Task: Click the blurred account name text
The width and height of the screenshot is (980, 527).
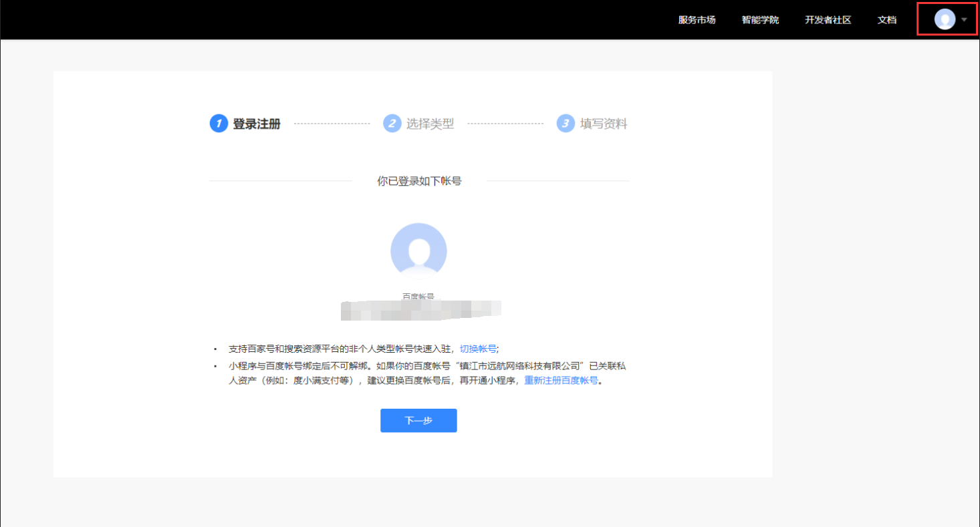Action: click(x=420, y=309)
